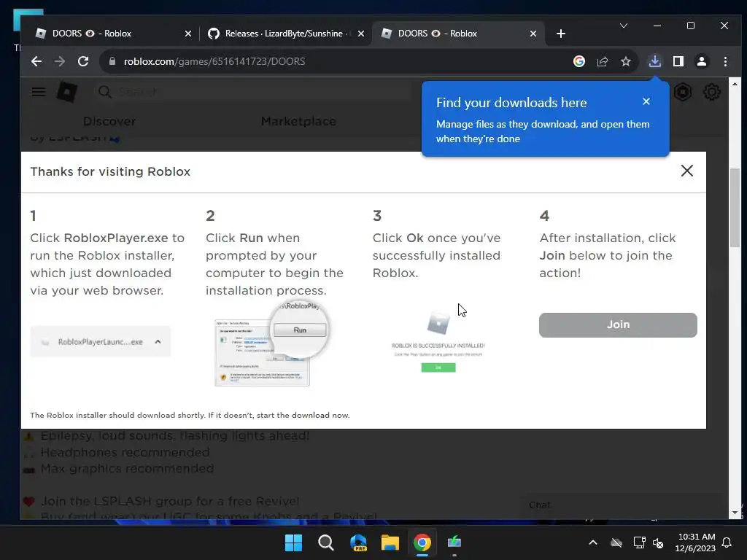Screen dimensions: 747x560
Task: Click the Roblox search field
Action: point(255,92)
